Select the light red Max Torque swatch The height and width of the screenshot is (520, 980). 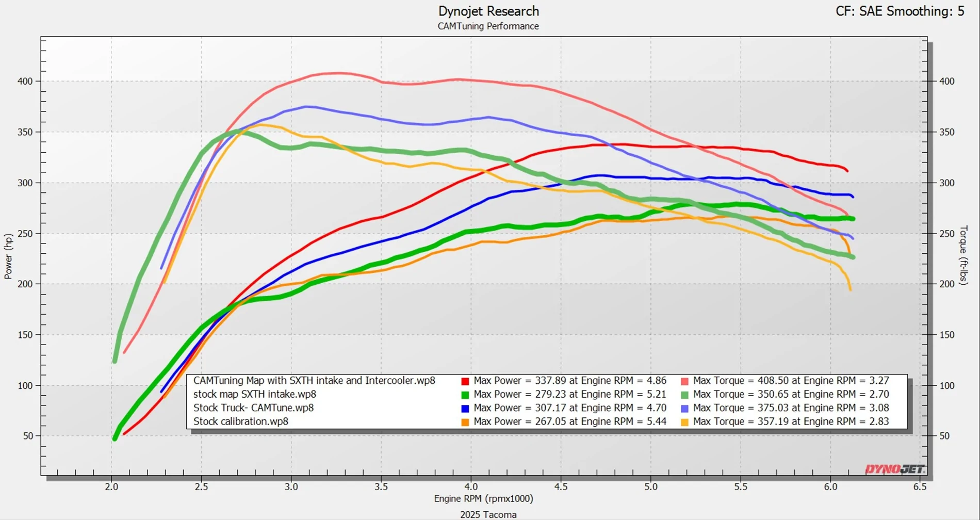point(684,381)
